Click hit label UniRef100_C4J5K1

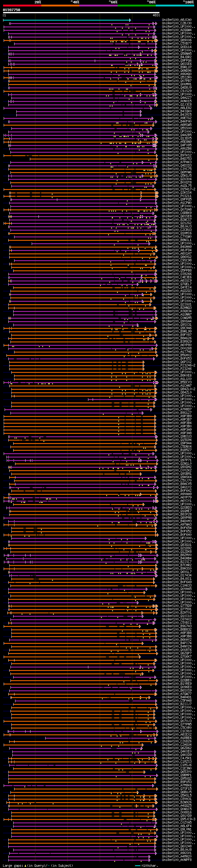coord(177,758)
